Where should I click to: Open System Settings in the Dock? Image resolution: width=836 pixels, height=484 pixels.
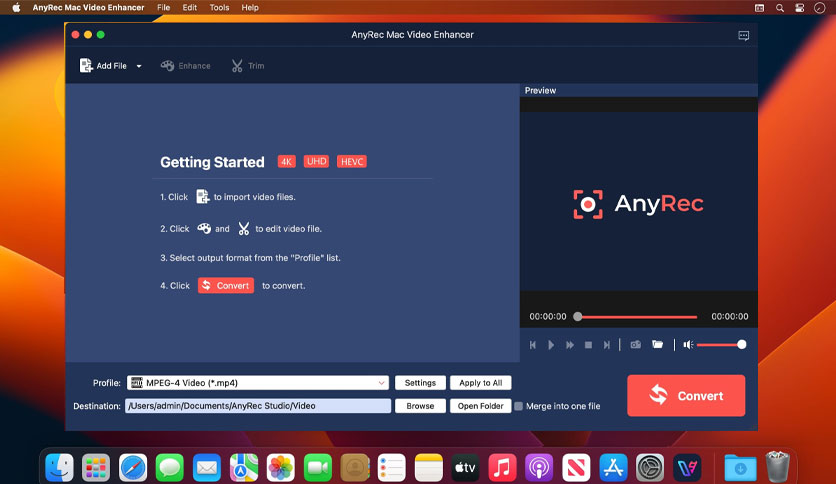tap(650, 468)
